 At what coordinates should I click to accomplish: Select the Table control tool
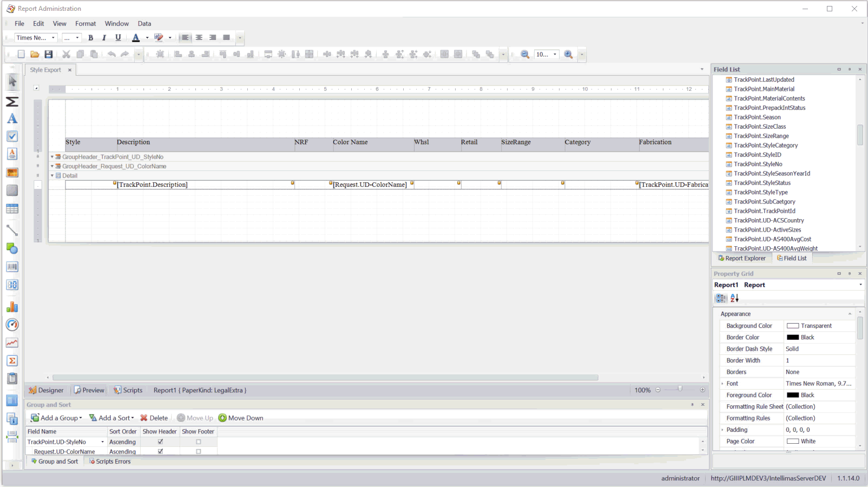[12, 209]
